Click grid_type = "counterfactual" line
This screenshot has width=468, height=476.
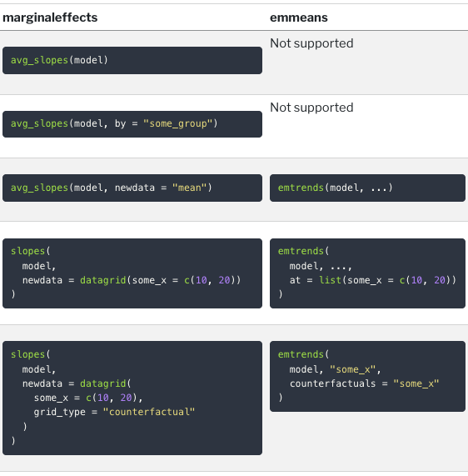pos(114,412)
